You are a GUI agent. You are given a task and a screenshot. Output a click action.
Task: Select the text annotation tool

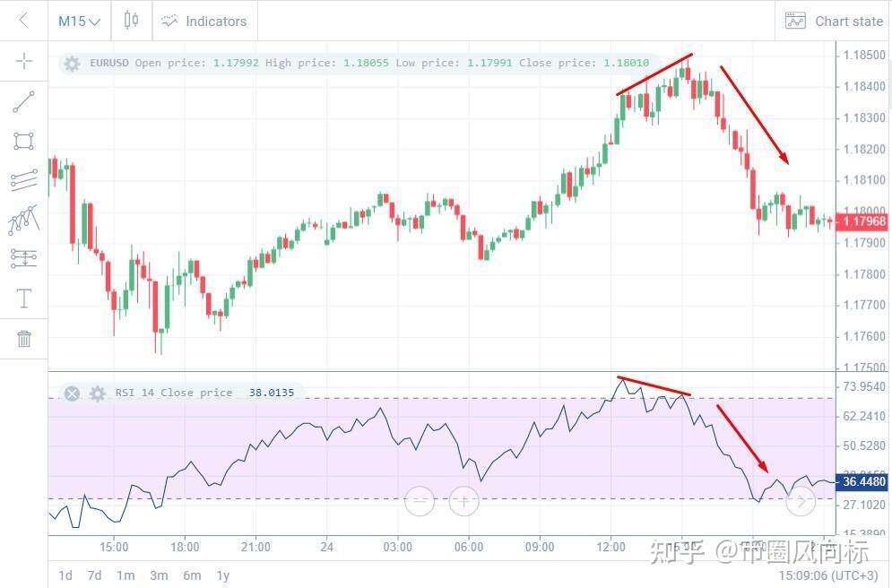pos(24,298)
